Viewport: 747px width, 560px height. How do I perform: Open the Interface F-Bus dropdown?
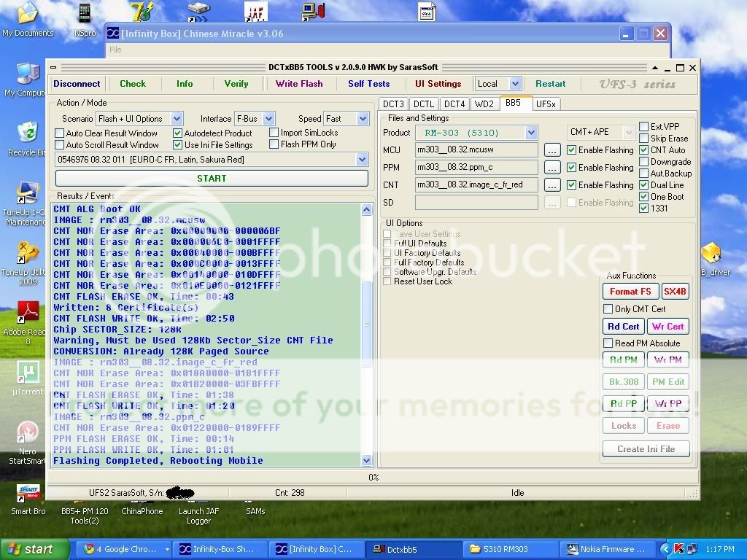pyautogui.click(x=268, y=119)
